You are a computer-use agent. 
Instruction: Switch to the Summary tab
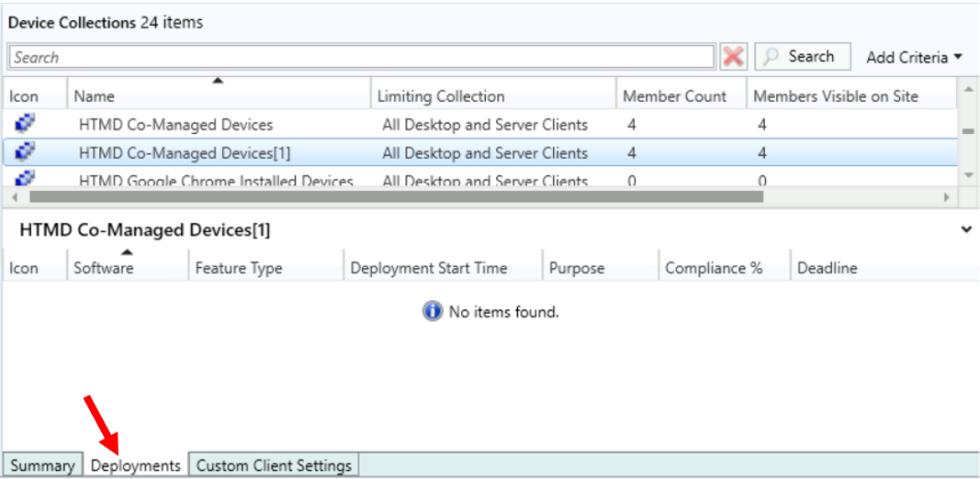(42, 465)
